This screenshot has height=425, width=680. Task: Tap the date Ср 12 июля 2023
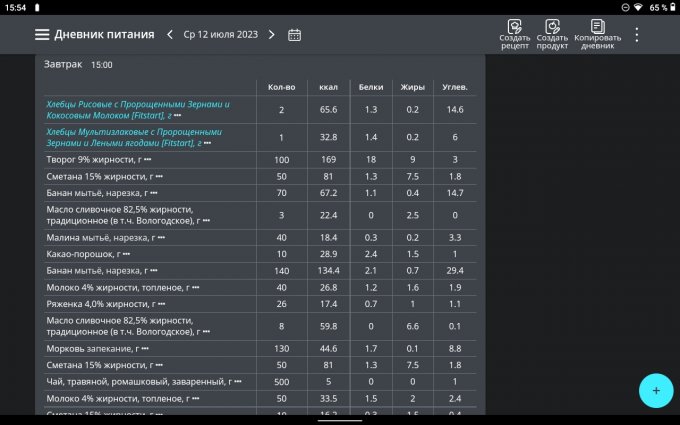pos(220,34)
